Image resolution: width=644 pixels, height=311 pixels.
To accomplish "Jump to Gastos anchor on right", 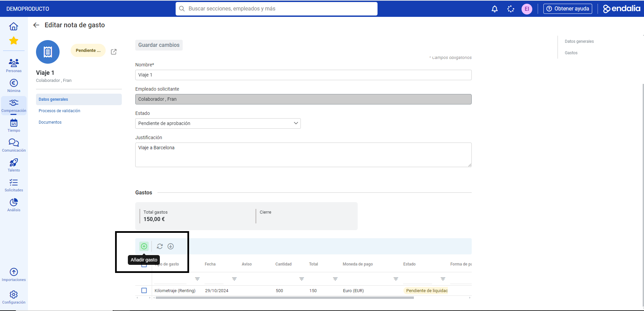I will [x=571, y=53].
